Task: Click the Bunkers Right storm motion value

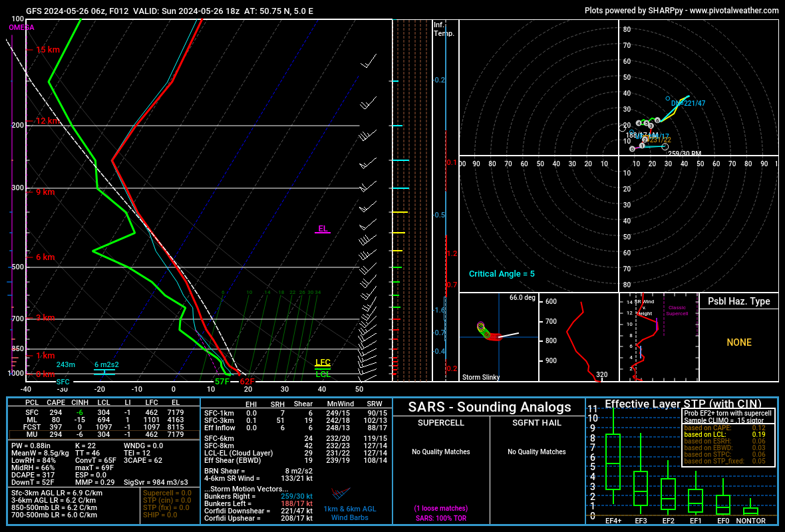Action: click(x=297, y=497)
